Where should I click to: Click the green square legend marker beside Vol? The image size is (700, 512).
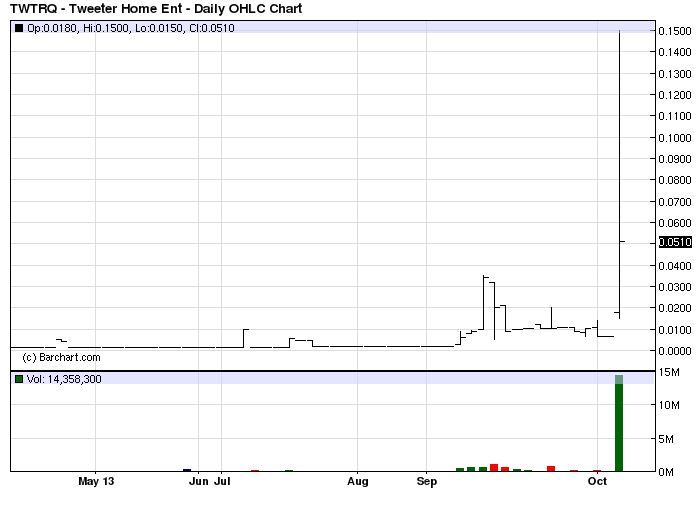pos(19,379)
